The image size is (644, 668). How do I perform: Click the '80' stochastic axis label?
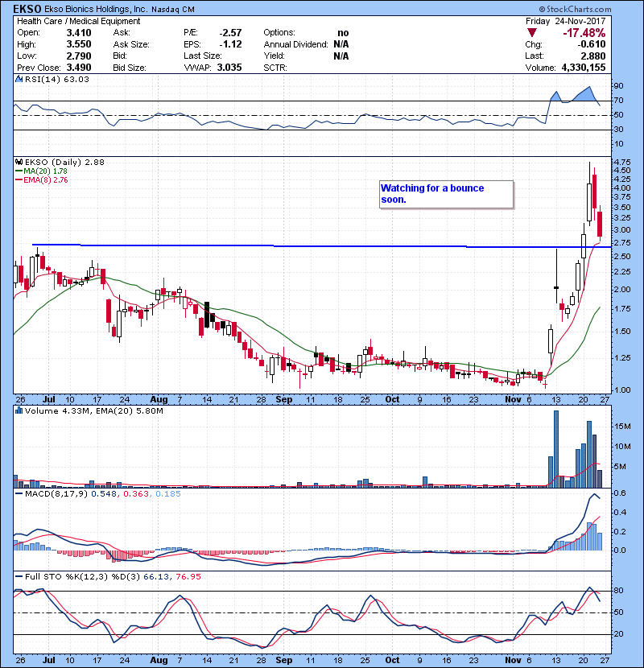pyautogui.click(x=618, y=591)
